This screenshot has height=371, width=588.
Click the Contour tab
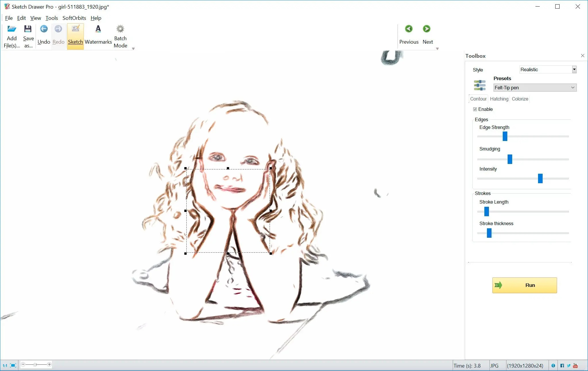478,99
